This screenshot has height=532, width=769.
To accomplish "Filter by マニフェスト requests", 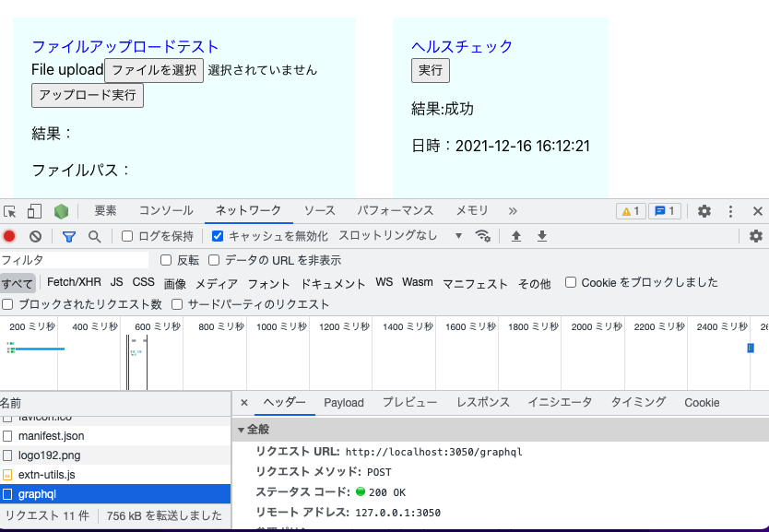I will click(x=475, y=283).
